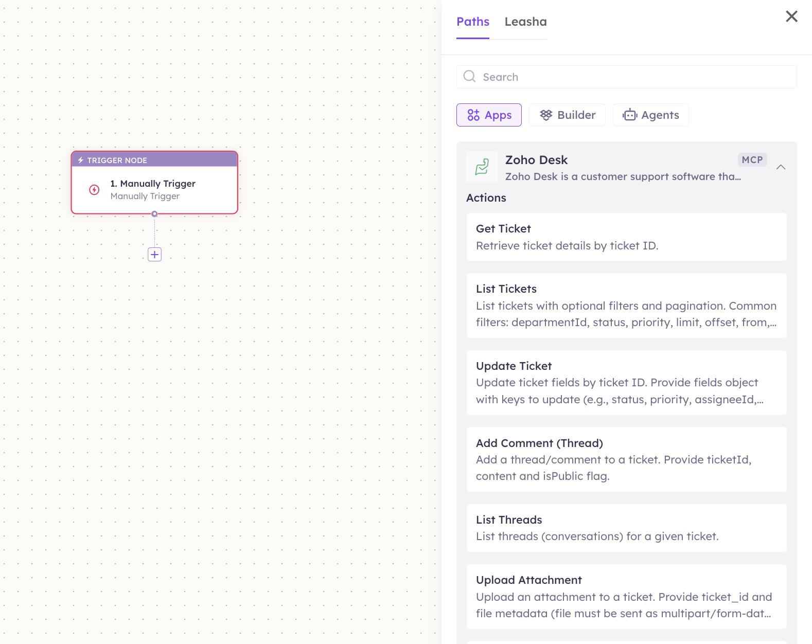Click the Zoho Desk title text
This screenshot has width=812, height=644.
point(536,160)
